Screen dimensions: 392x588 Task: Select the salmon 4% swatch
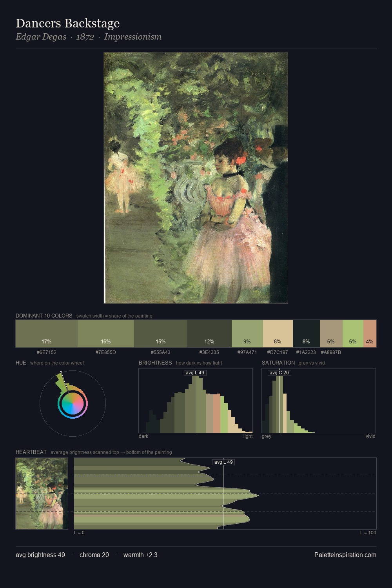pos(370,334)
